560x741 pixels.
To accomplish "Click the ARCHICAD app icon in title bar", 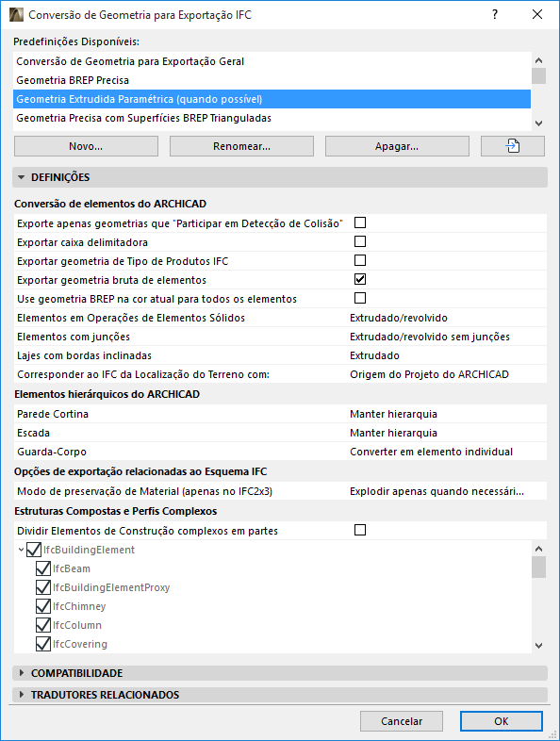I will [16, 15].
